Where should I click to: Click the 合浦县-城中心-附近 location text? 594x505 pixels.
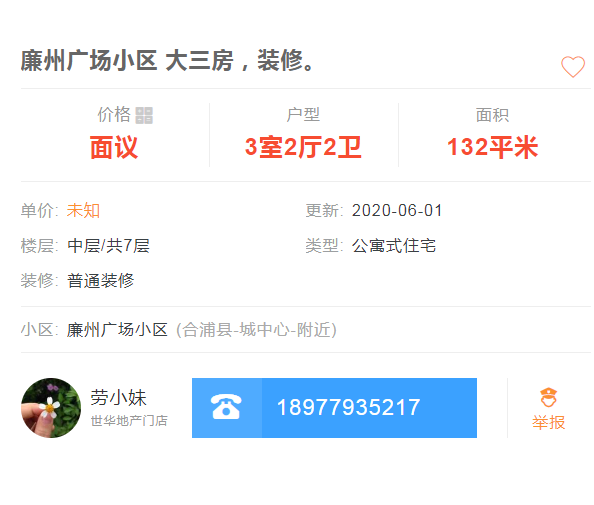[x=256, y=330]
